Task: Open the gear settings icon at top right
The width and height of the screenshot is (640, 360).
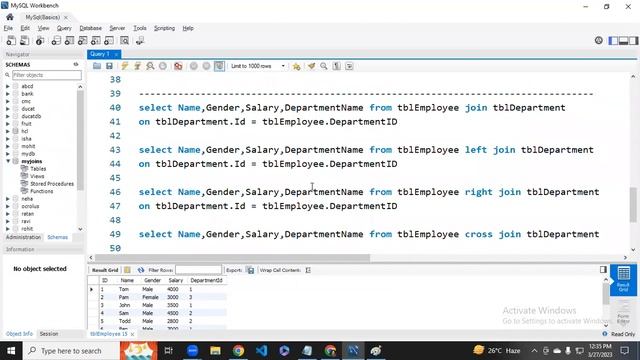Action: click(x=598, y=40)
